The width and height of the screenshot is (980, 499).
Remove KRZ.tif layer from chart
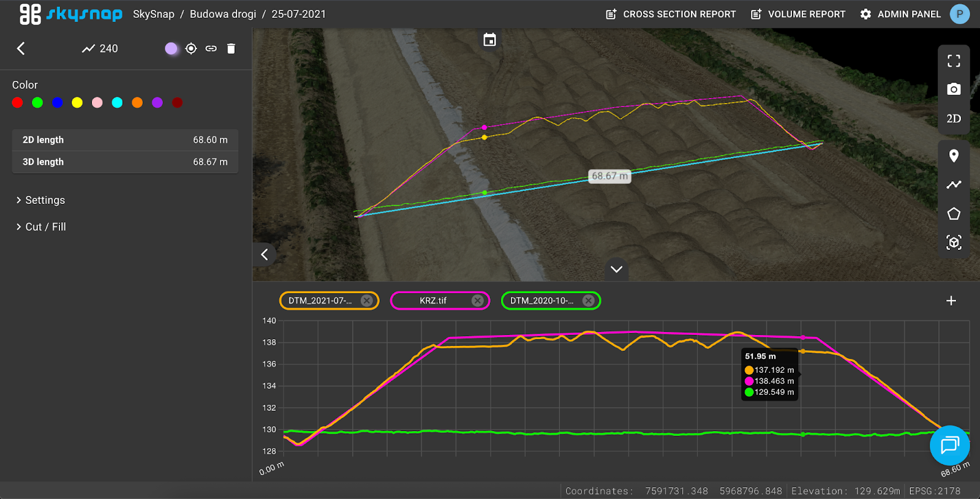478,301
